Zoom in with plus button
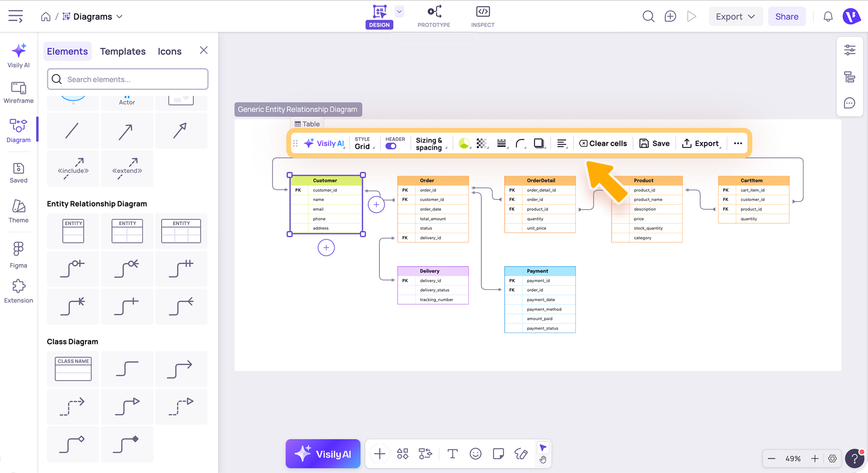Image resolution: width=868 pixels, height=473 pixels. 815,459
